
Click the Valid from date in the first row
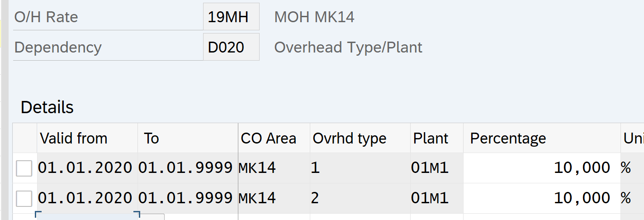pyautogui.click(x=85, y=168)
